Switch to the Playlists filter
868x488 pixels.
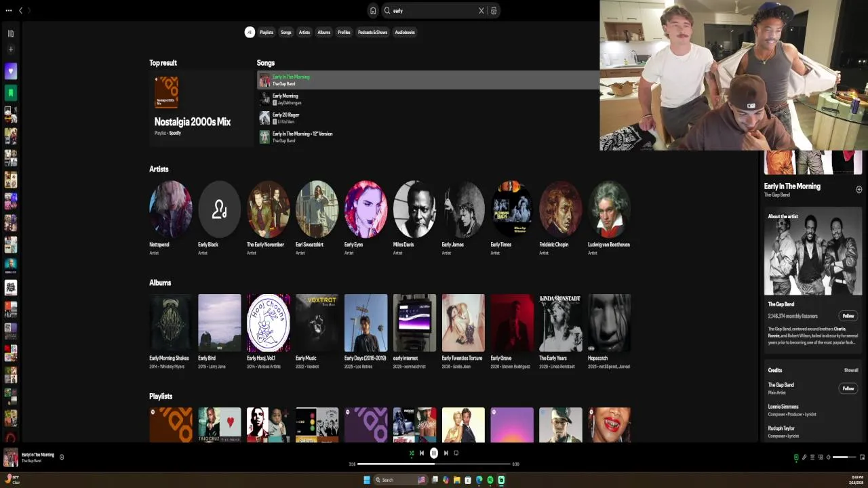[267, 32]
